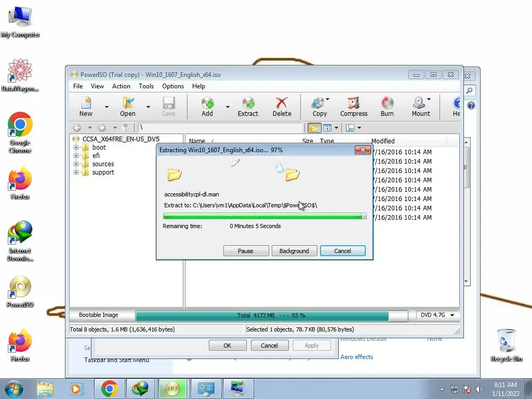Expand the efi folder tree node
The image size is (532, 399).
pyautogui.click(x=76, y=155)
